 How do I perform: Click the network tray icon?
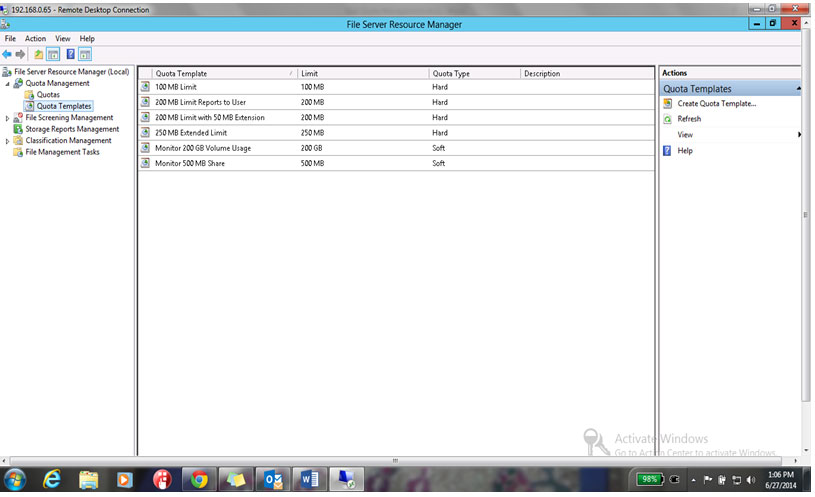point(736,480)
